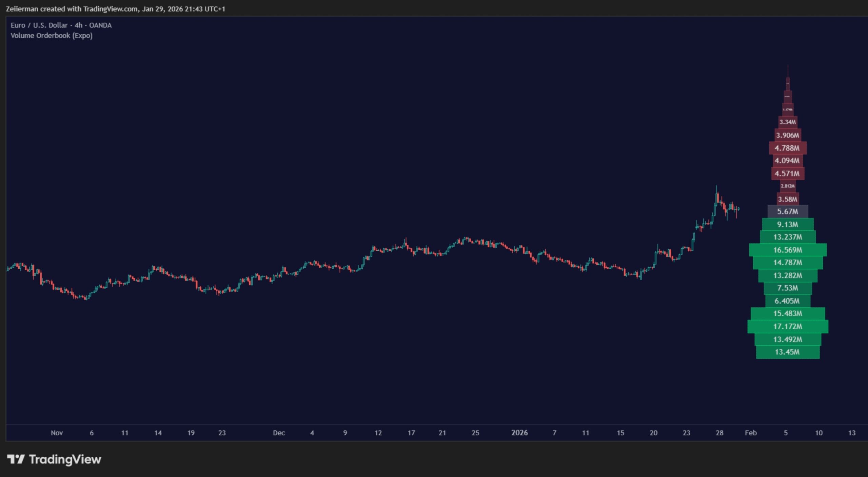This screenshot has height=477, width=868.
Task: Click the largest 17.172M green bar
Action: coord(788,327)
